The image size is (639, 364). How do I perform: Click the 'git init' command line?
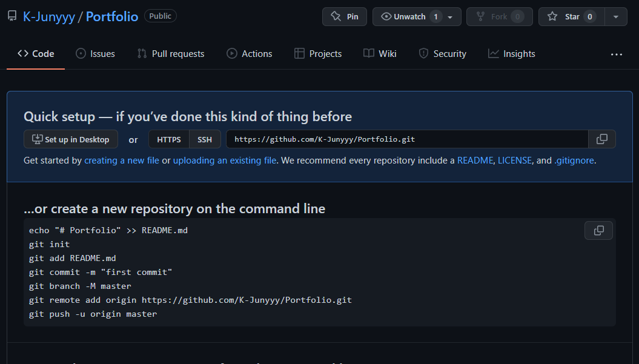49,245
